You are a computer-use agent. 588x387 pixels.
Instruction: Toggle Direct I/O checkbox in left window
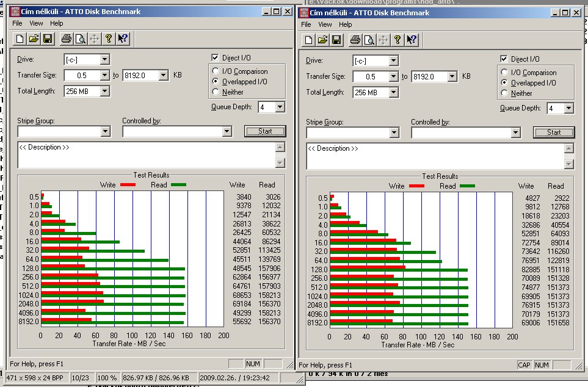[215, 58]
